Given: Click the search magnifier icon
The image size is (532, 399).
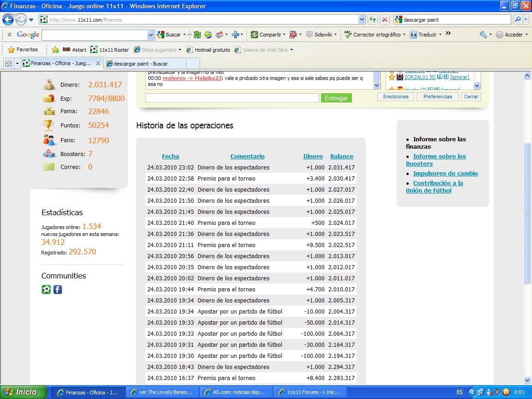Looking at the screenshot, I should tap(518, 19).
